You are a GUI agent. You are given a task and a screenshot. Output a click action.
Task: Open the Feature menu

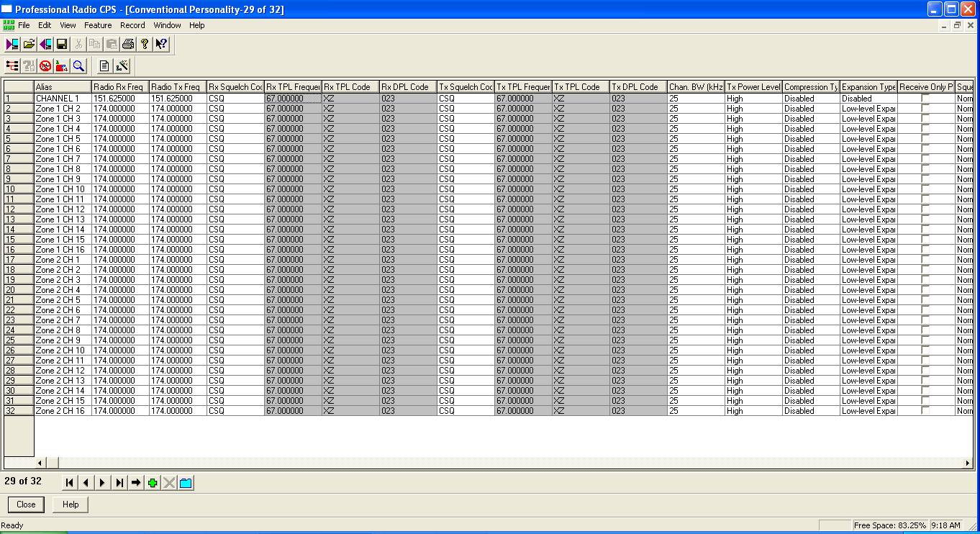[98, 25]
